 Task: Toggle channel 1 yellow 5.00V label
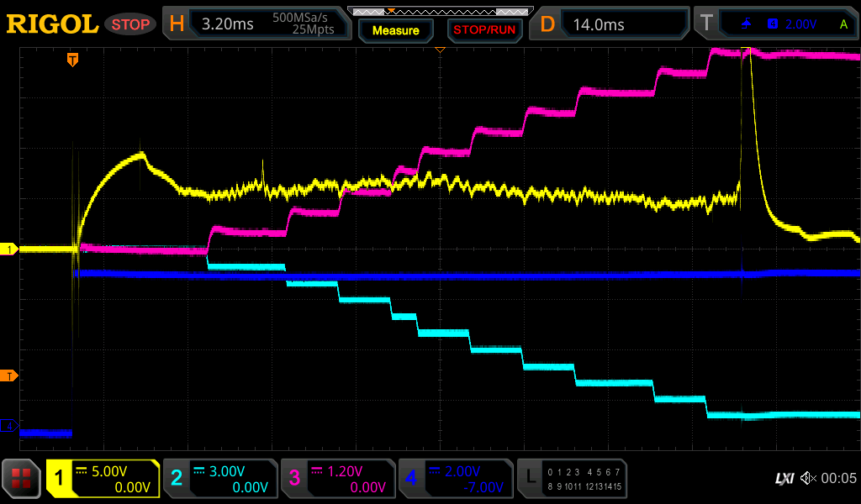click(x=103, y=479)
